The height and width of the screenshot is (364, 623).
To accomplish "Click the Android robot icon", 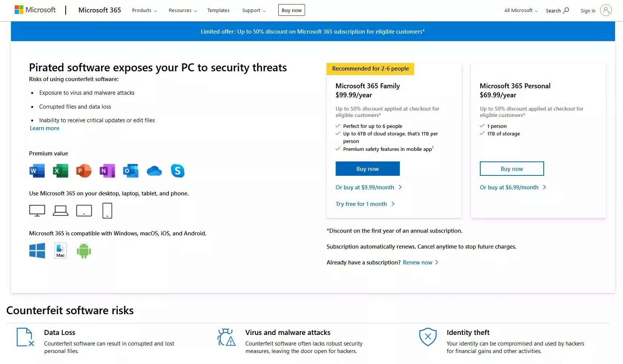I will (x=84, y=251).
